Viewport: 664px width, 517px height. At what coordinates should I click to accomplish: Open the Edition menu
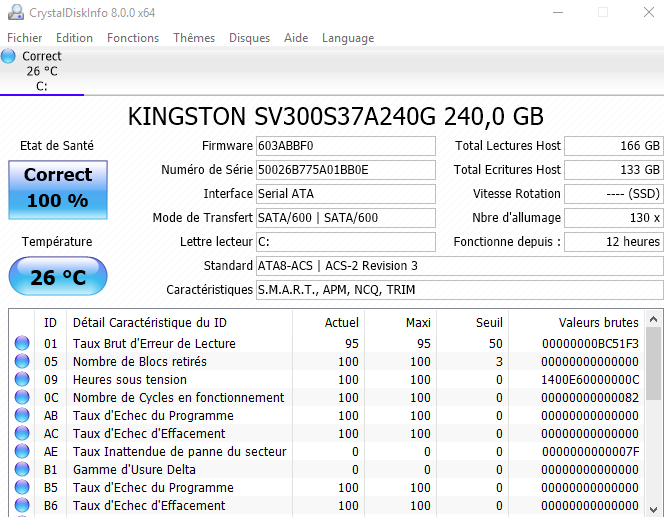74,38
